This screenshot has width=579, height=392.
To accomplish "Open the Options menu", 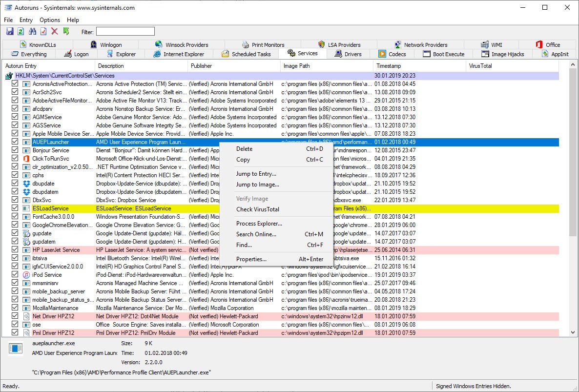I will [50, 20].
